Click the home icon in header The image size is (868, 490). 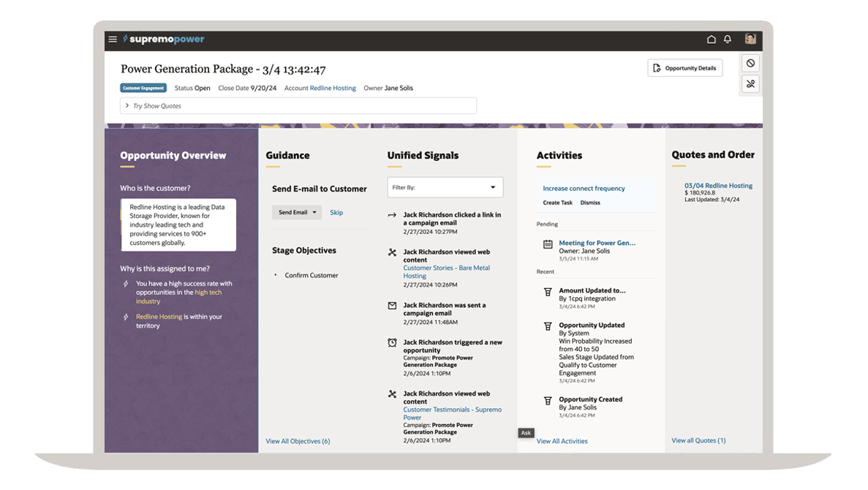[711, 39]
